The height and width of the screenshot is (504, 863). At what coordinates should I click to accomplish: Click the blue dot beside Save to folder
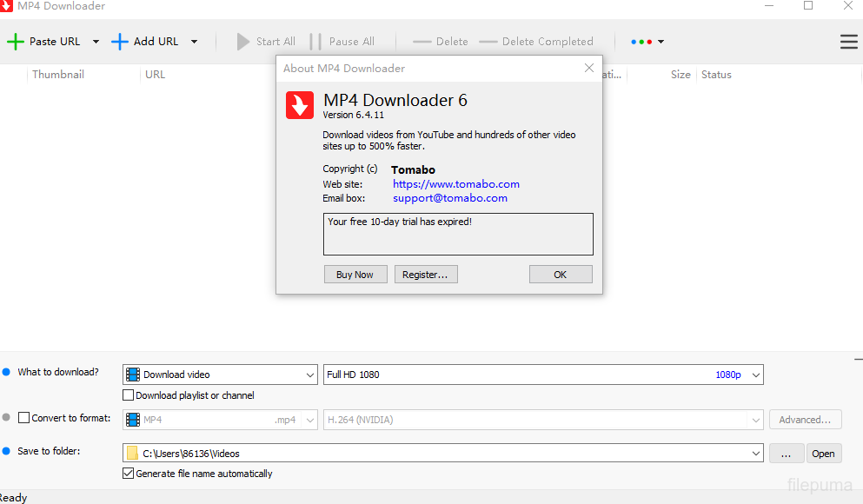pos(7,451)
